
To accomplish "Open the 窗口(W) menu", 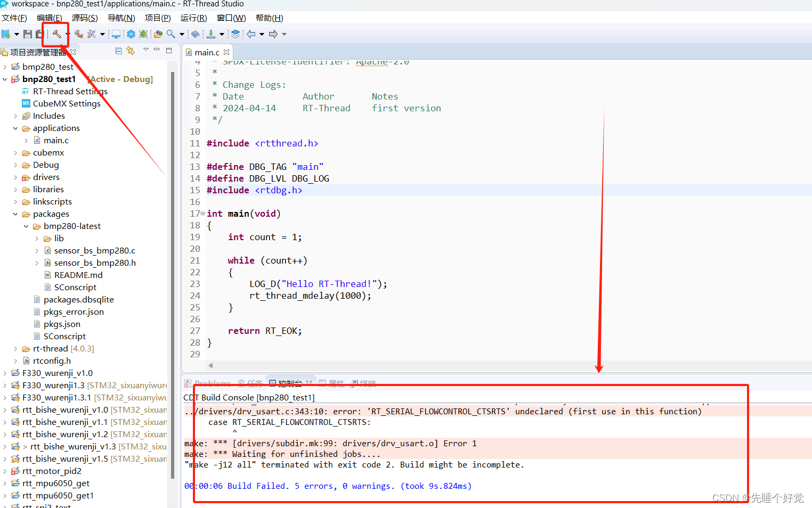I will pos(231,18).
